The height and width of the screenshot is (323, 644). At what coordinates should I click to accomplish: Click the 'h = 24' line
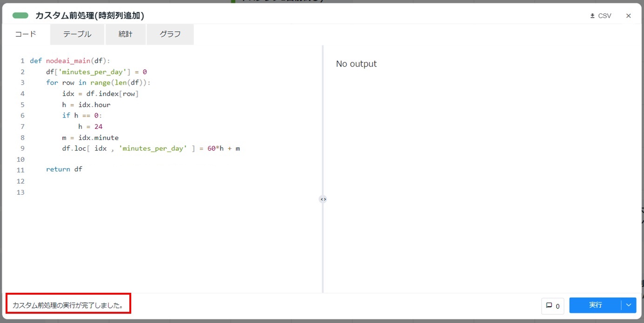[90, 127]
